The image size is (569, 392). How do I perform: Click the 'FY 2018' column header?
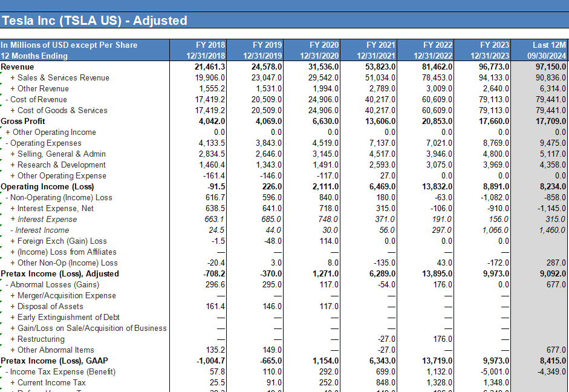coord(210,45)
